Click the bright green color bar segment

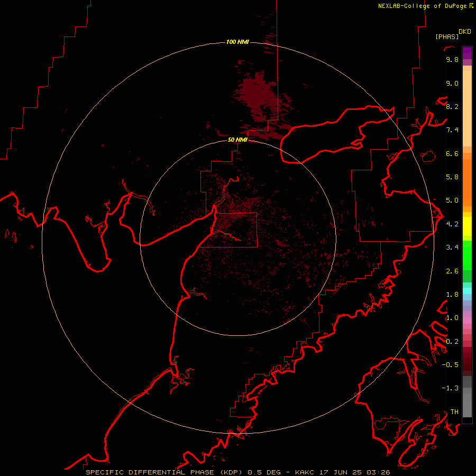tap(467, 255)
